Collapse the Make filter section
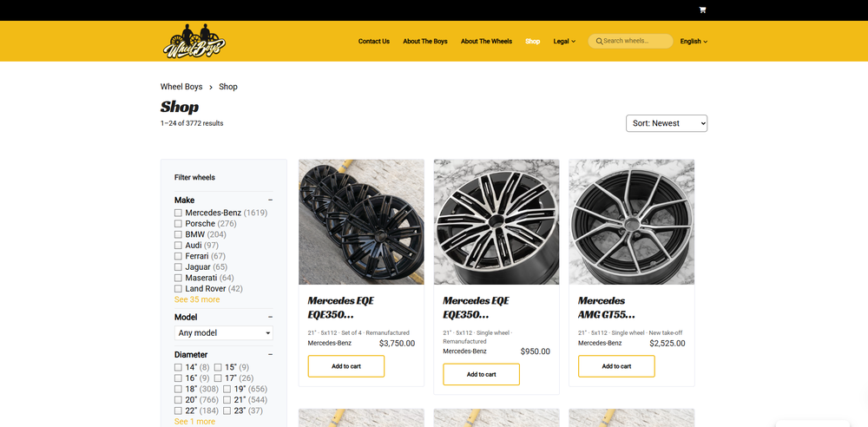The image size is (868, 427). 270,200
